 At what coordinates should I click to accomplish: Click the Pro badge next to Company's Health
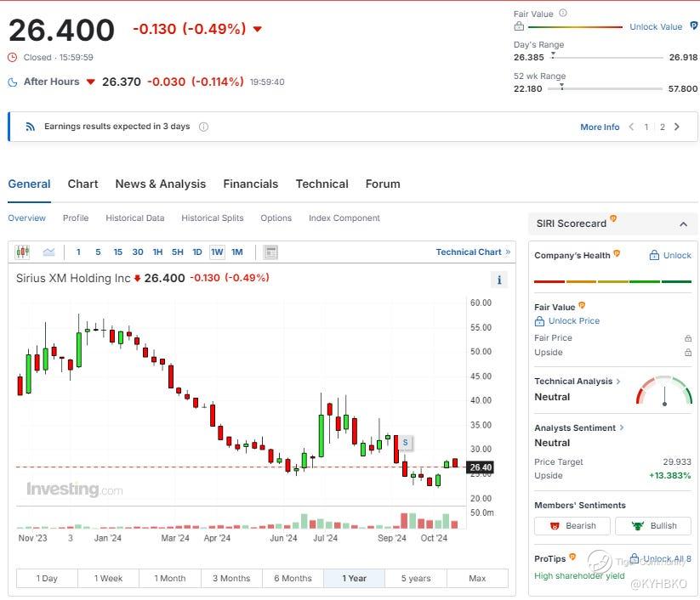pyautogui.click(x=617, y=253)
